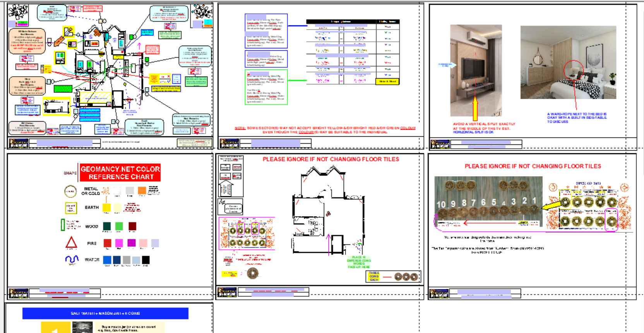644x333 pixels.
Task: Select the red triangle Fire shape icon
Action: click(x=71, y=243)
